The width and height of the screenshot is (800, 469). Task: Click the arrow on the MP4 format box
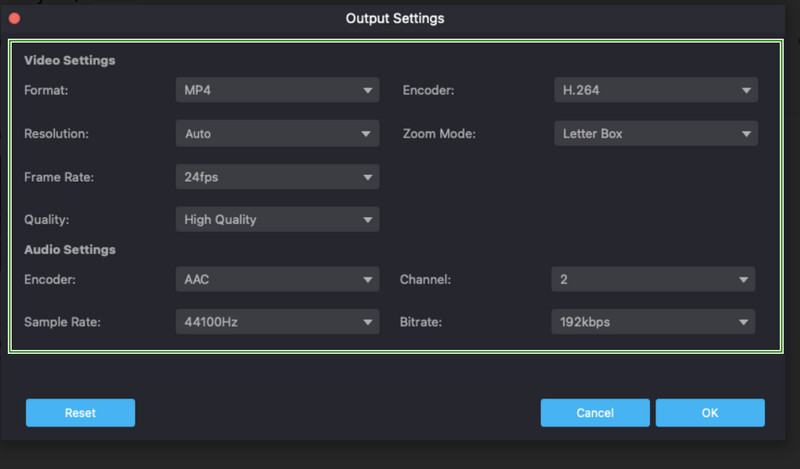coord(368,91)
